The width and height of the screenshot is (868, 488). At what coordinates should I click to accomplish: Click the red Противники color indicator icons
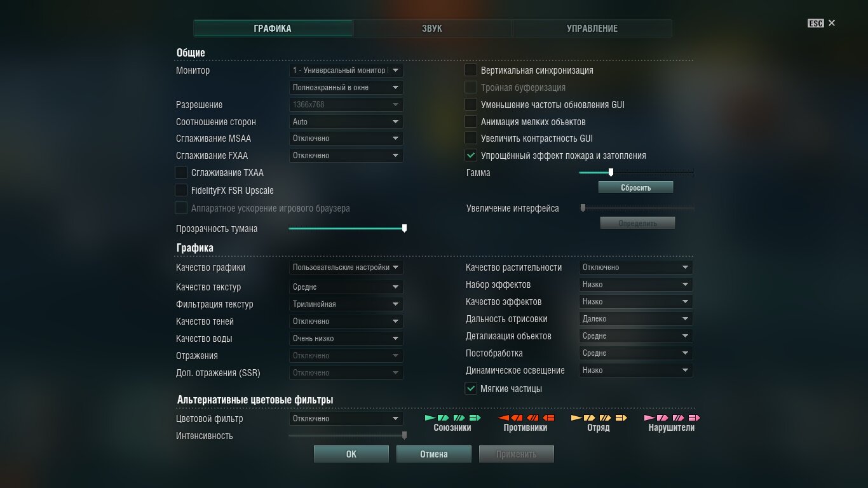pos(526,417)
